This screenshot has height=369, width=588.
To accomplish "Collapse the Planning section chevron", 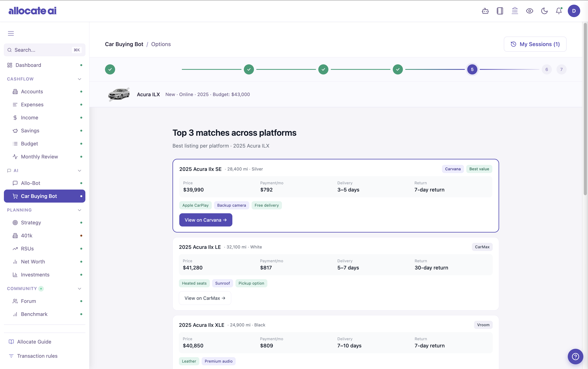I will click(x=80, y=210).
